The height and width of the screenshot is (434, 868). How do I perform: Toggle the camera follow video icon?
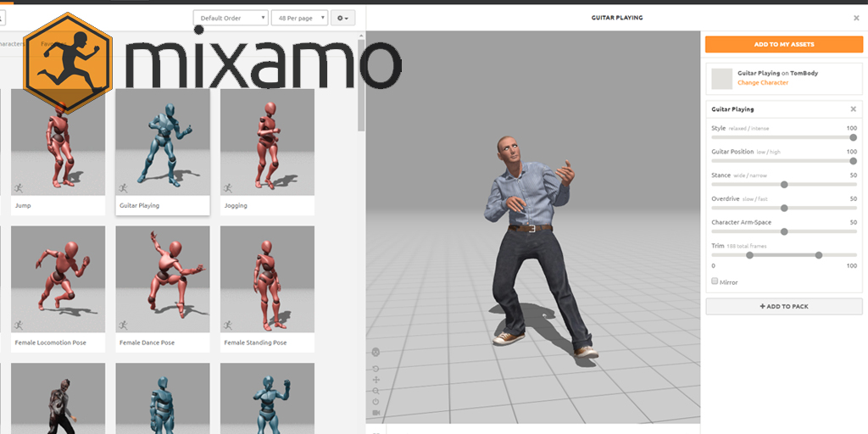[376, 413]
